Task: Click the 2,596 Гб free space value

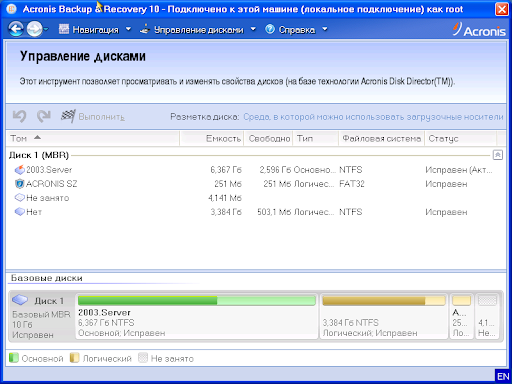Action: [x=275, y=170]
